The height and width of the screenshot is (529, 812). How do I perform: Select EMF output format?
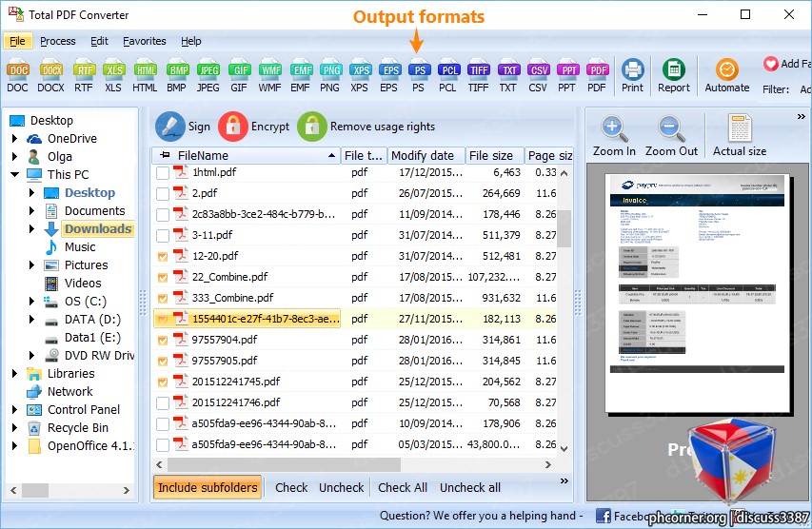[x=301, y=76]
